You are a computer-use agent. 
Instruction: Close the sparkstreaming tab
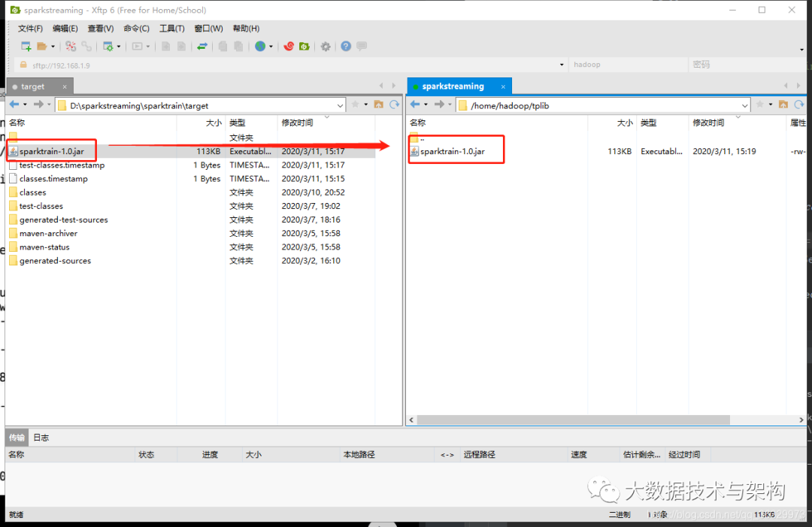point(503,87)
